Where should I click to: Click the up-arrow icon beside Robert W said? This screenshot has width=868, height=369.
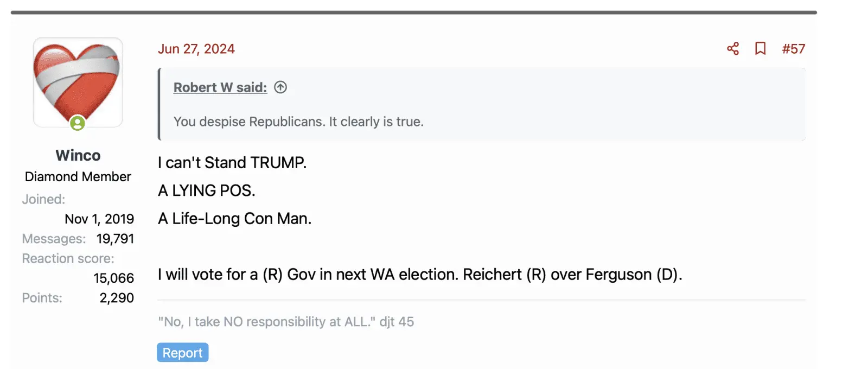[x=280, y=87]
